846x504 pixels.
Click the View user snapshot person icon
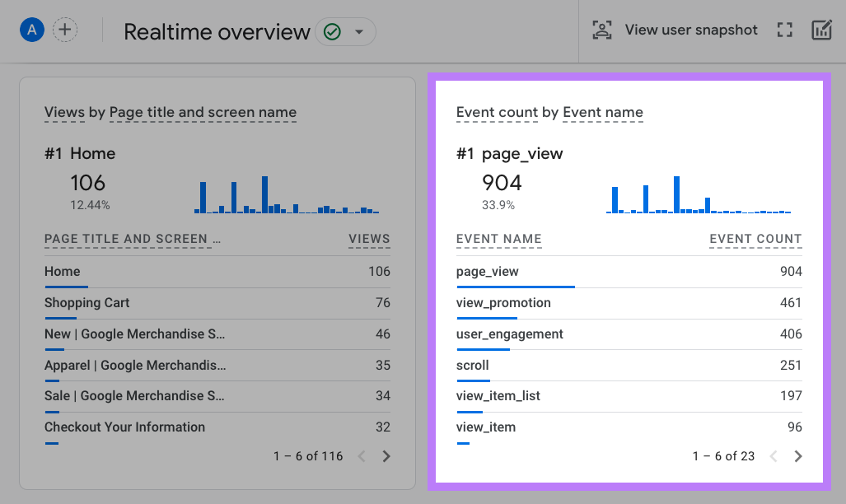pyautogui.click(x=602, y=30)
